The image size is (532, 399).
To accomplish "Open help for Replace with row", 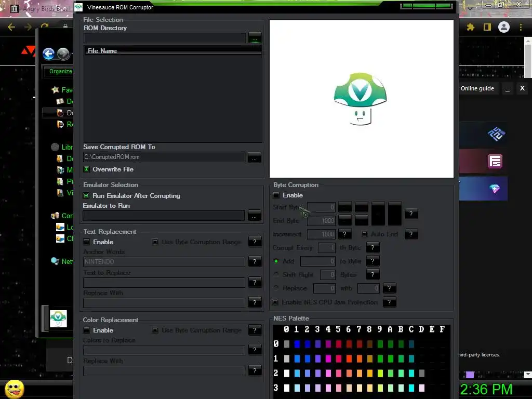I will click(390, 288).
